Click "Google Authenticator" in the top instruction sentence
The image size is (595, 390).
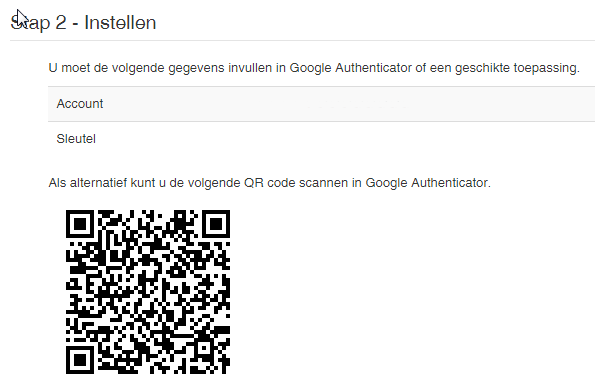coord(351,68)
